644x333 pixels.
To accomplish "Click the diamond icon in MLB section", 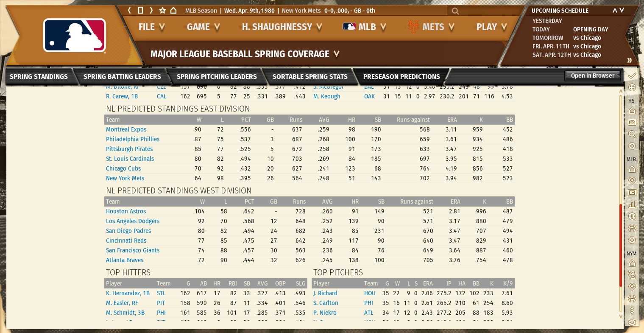I will point(632,181).
